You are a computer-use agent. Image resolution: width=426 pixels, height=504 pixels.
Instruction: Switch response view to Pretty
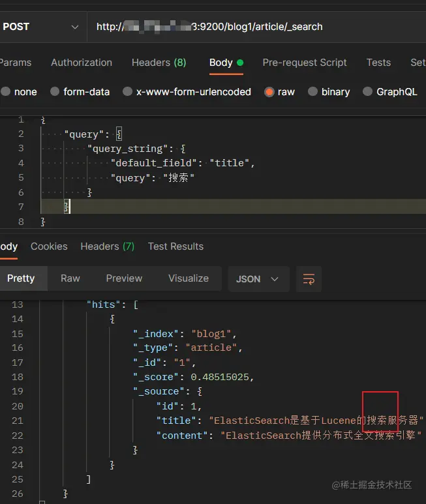[x=21, y=278]
